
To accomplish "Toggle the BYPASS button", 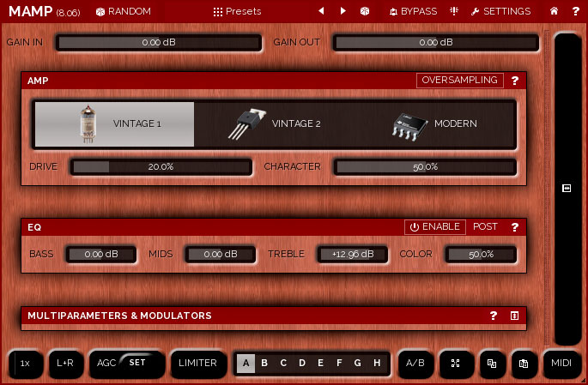I will tap(413, 11).
